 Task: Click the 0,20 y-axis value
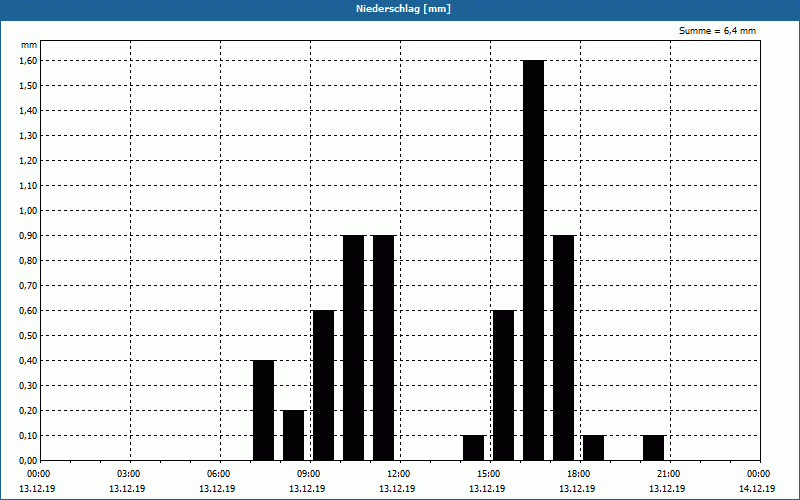28,410
